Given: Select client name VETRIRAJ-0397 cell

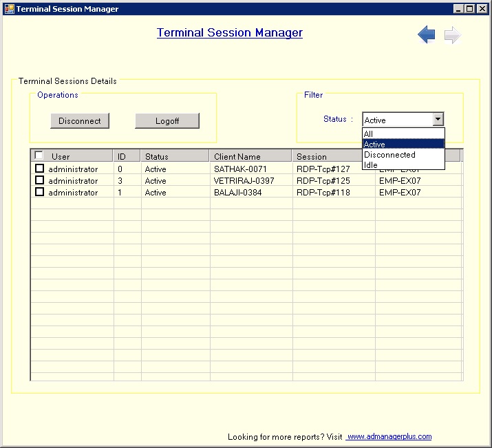Looking at the screenshot, I should [244, 181].
